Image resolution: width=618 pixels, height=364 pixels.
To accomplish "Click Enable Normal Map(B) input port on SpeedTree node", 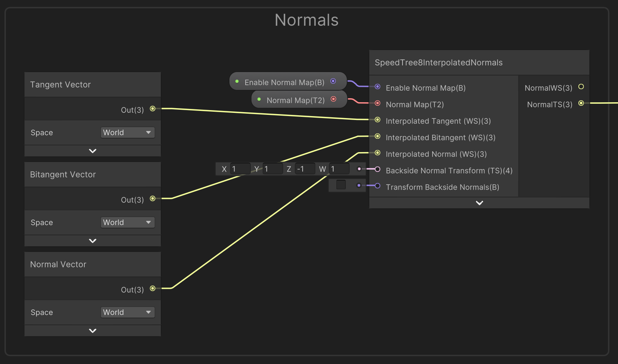I will (x=378, y=86).
